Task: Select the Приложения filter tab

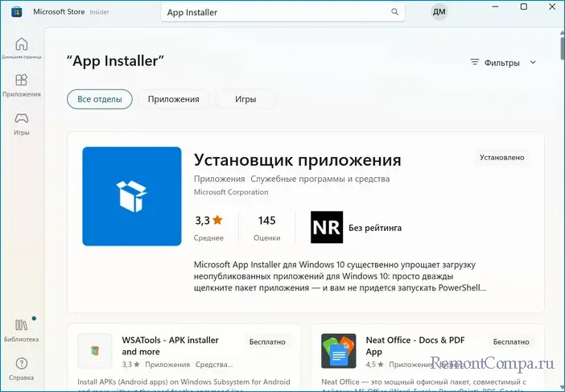Action: click(x=173, y=99)
